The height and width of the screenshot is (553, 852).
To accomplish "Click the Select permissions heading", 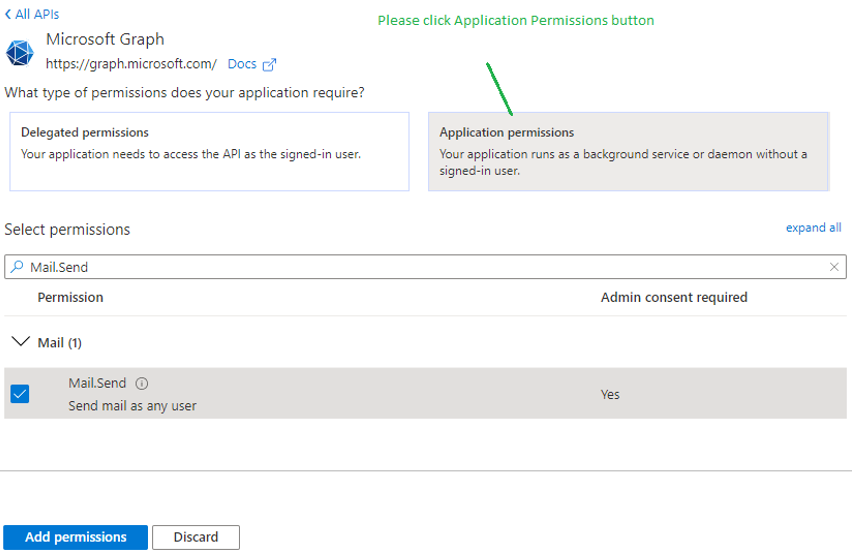I will point(67,229).
